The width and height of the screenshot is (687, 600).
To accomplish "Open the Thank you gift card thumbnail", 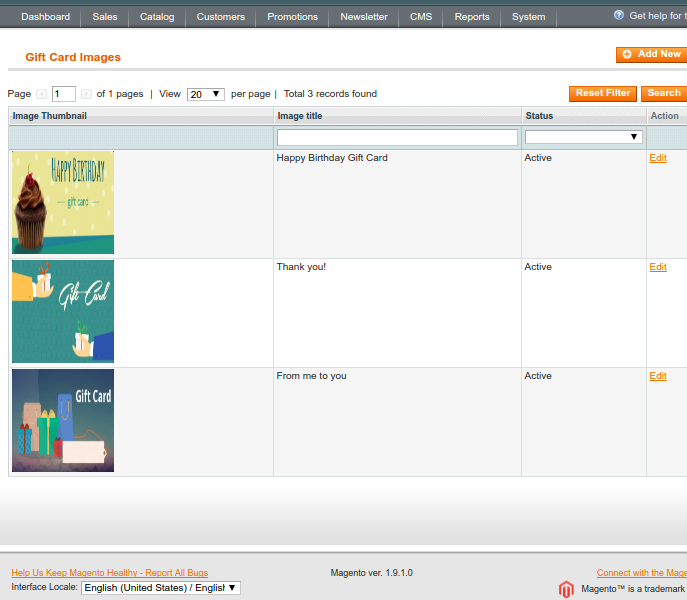I will pos(63,311).
